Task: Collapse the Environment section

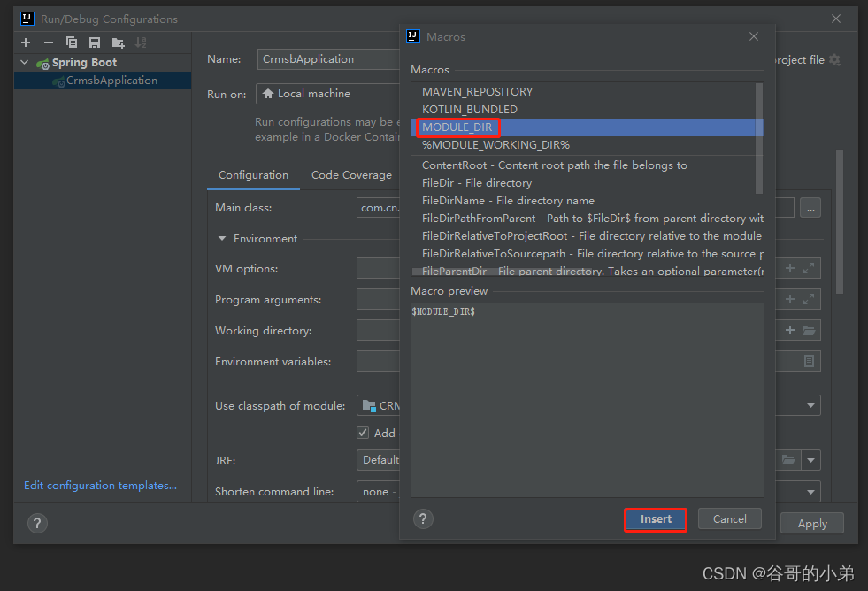Action: coord(222,239)
